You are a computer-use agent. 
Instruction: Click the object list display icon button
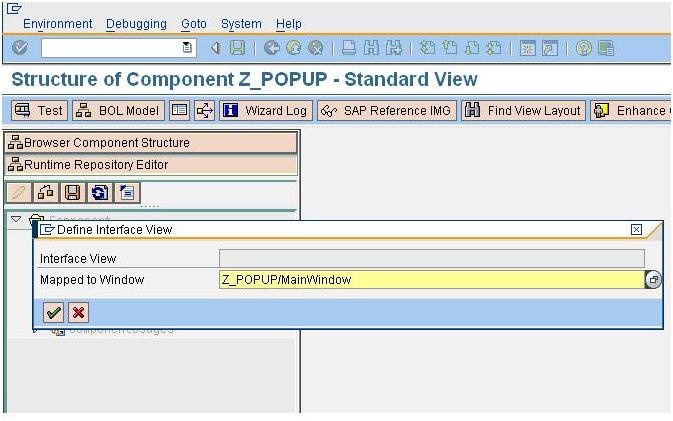point(179,111)
